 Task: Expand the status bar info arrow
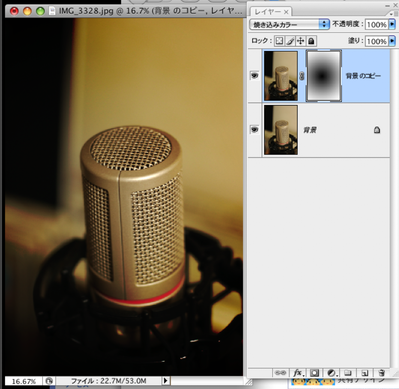166,381
